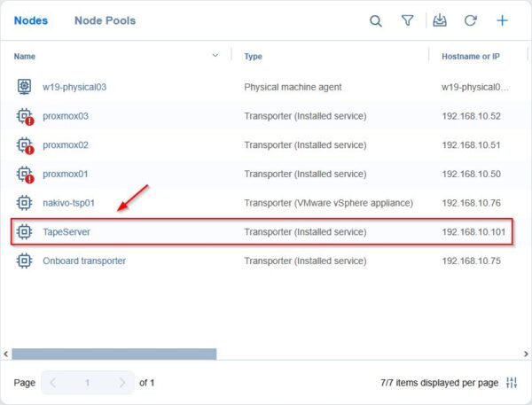Open the search magnifier icon

(376, 21)
